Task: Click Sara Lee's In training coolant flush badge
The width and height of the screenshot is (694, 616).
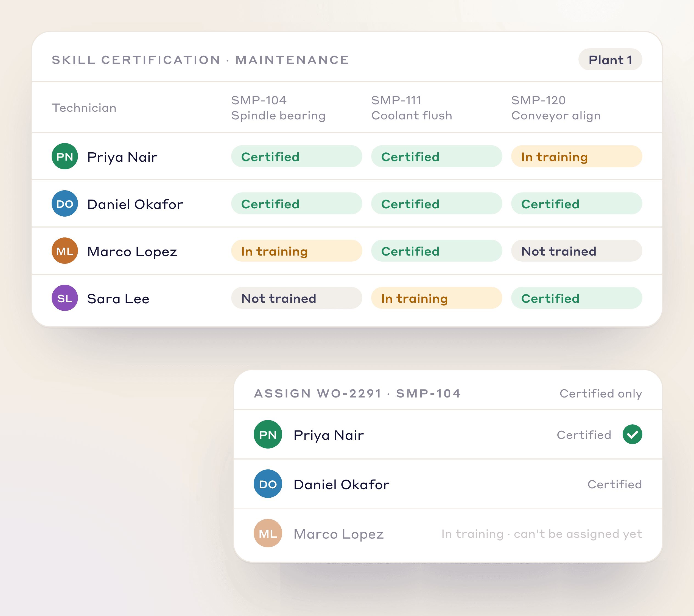Action: pos(437,298)
